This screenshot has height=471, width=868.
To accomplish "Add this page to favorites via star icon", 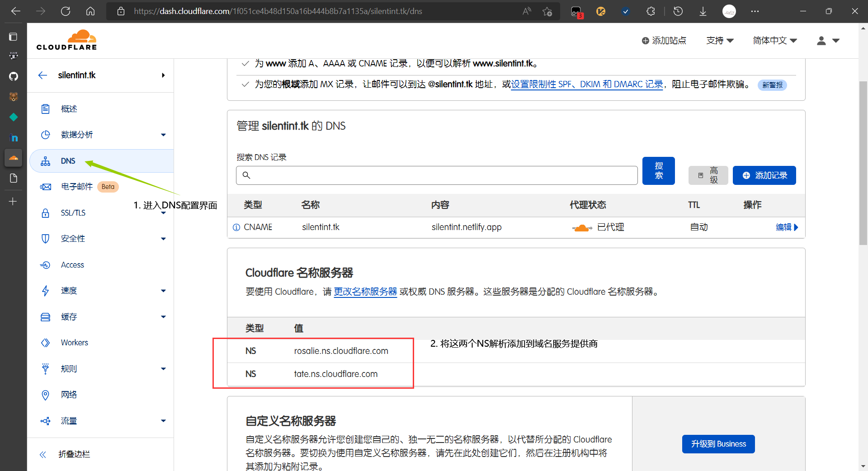I will pyautogui.click(x=547, y=11).
